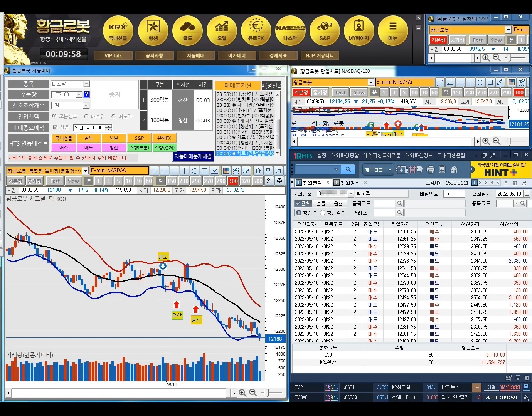
Task: Click the printer icon in 1Q HTS toolbar
Action: 431,169
